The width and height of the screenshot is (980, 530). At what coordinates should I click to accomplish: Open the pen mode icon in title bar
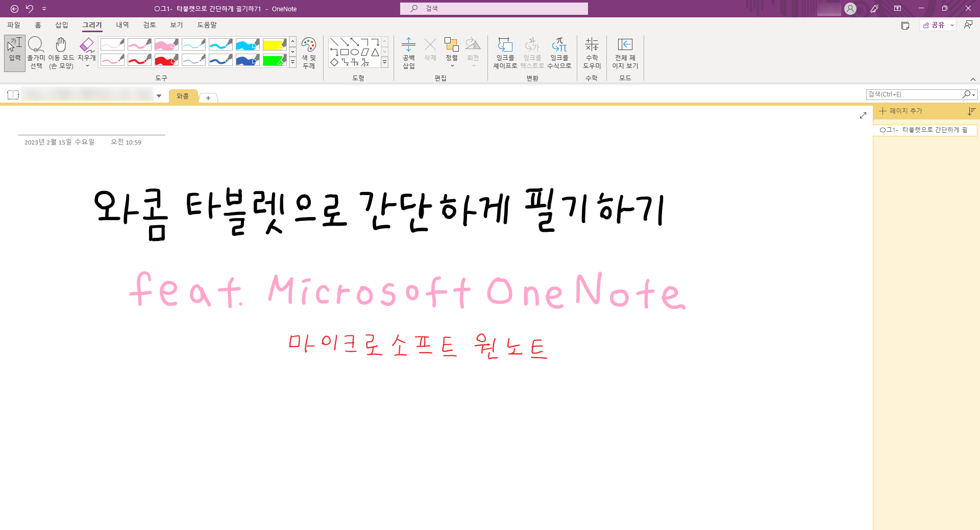874,9
